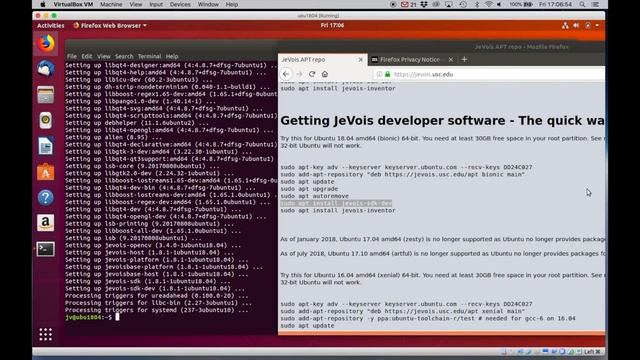Open Terminal File menu
Viewport: 640px width, 360px height.
[72, 56]
